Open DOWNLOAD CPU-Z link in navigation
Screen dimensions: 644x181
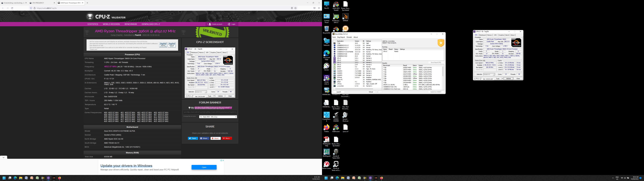(x=151, y=24)
